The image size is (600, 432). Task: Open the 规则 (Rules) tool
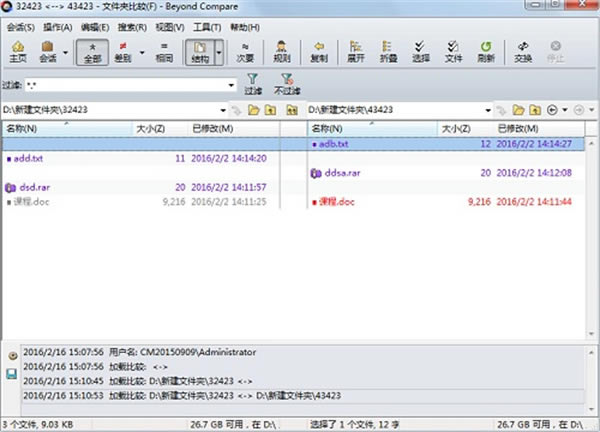click(282, 50)
